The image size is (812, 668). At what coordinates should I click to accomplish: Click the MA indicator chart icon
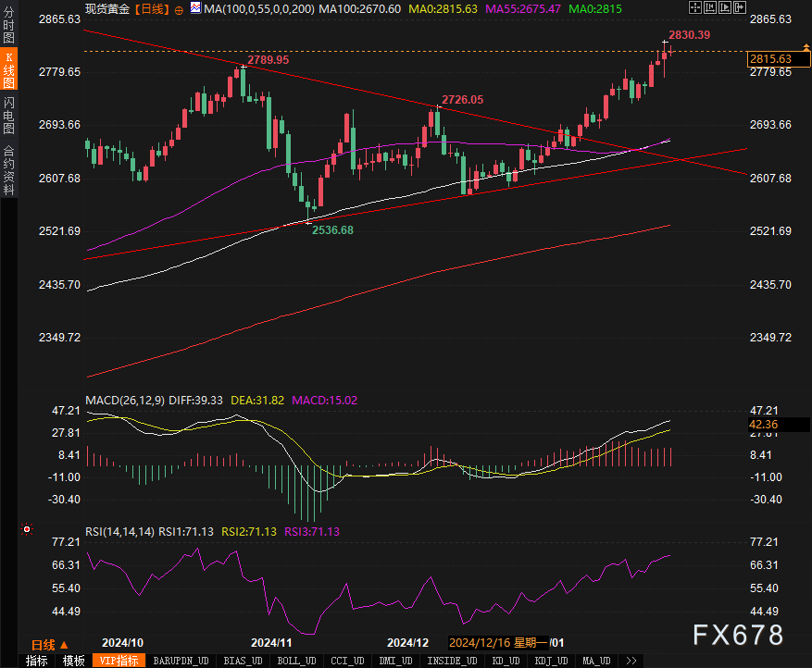tap(194, 8)
